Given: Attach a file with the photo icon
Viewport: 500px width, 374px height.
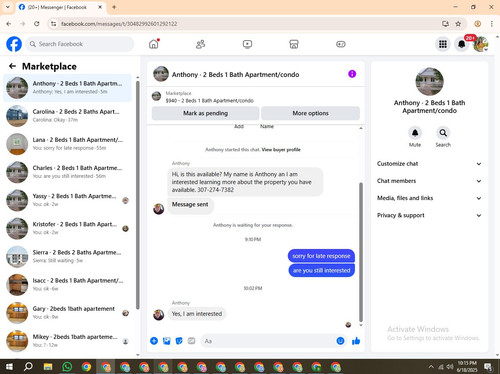Looking at the screenshot, I should coord(167,341).
